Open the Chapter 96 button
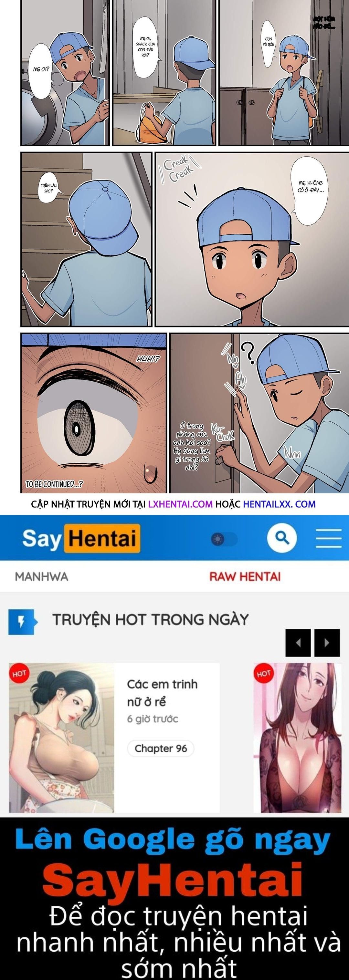 pyautogui.click(x=161, y=748)
